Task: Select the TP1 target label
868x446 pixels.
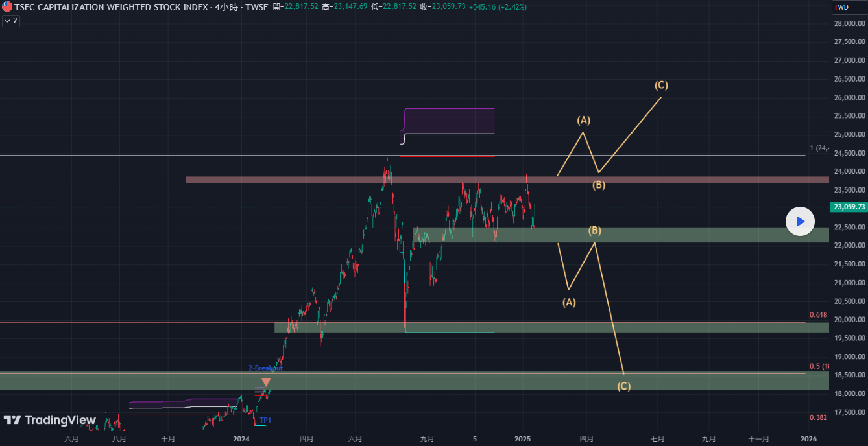Action: (265, 421)
